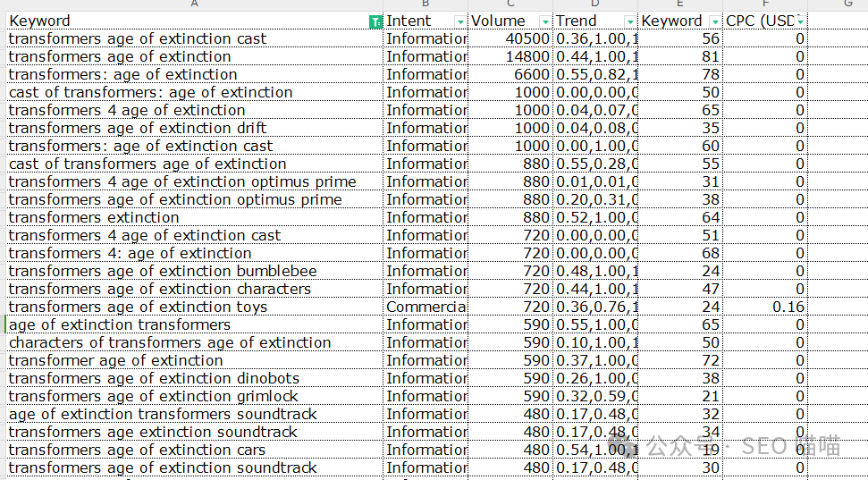Viewport: 868px width, 480px height.
Task: Select cell 'cast of transformers age of extinction'
Action: tap(195, 164)
